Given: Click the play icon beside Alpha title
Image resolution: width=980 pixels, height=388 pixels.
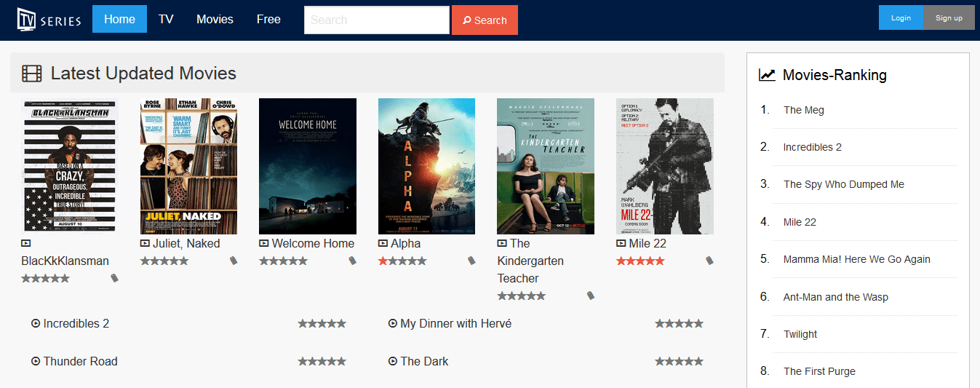Looking at the screenshot, I should point(383,244).
